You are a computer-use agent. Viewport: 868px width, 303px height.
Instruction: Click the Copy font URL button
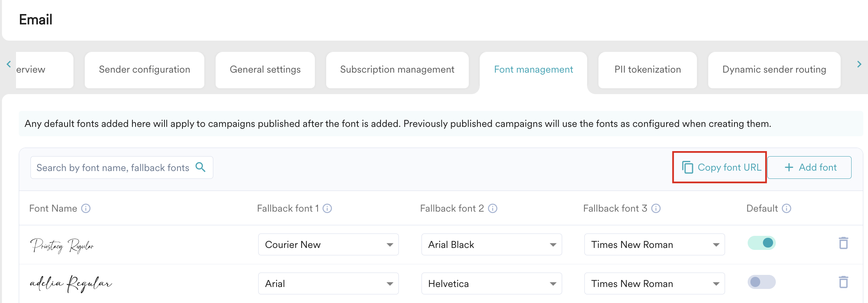point(722,168)
